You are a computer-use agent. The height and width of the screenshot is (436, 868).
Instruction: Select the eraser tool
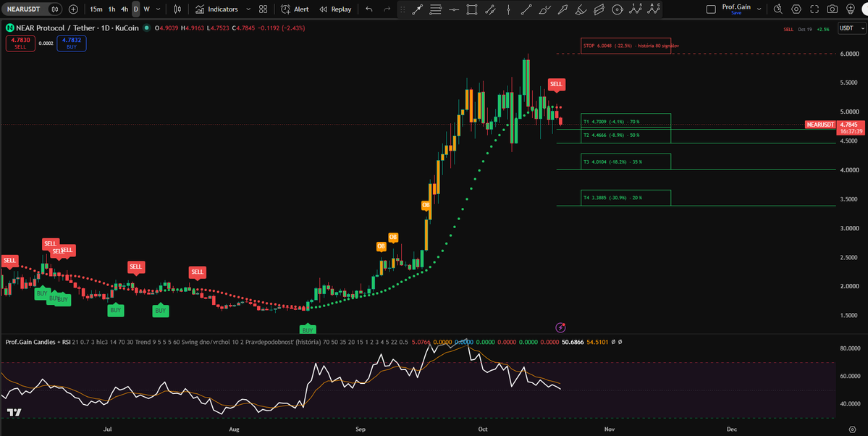pos(599,9)
